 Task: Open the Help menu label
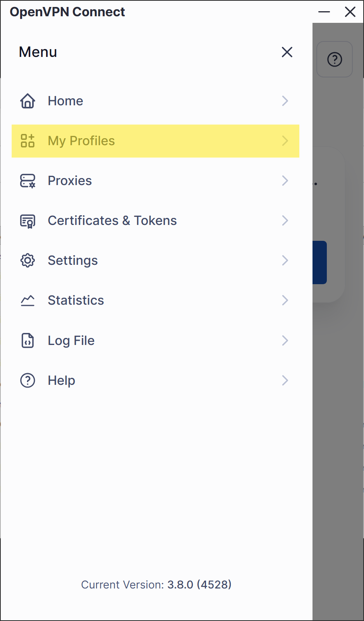pos(62,381)
